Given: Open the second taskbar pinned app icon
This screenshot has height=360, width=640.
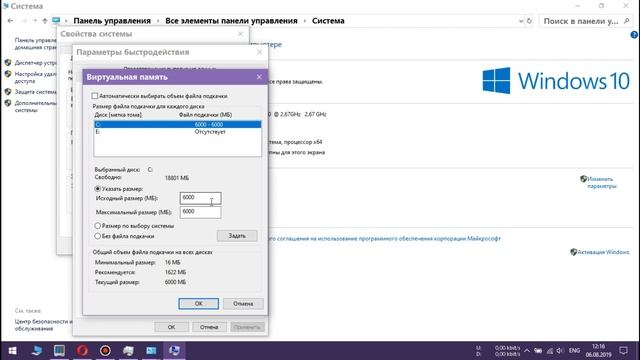Looking at the screenshot, I should pyautogui.click(x=37, y=351).
